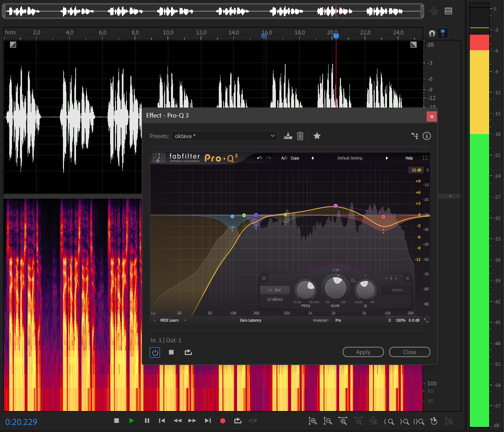Go to next Pro-Q preset arrow

coord(387,158)
